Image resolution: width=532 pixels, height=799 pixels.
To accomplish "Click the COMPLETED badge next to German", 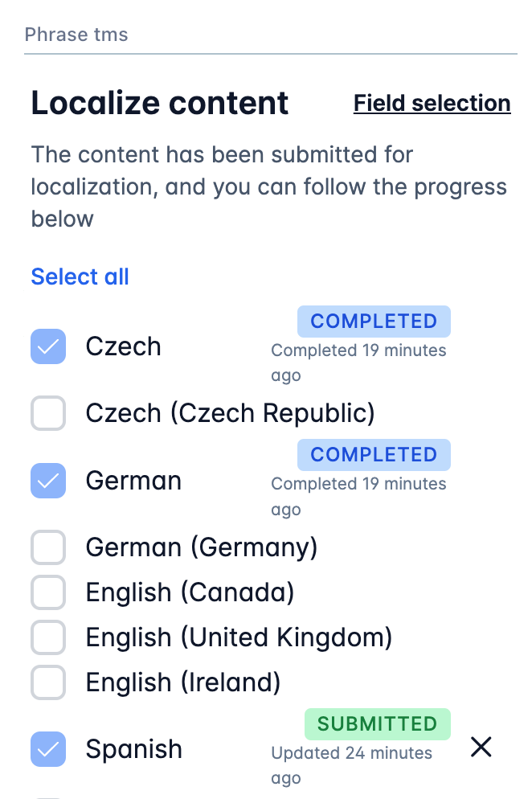I will (374, 454).
